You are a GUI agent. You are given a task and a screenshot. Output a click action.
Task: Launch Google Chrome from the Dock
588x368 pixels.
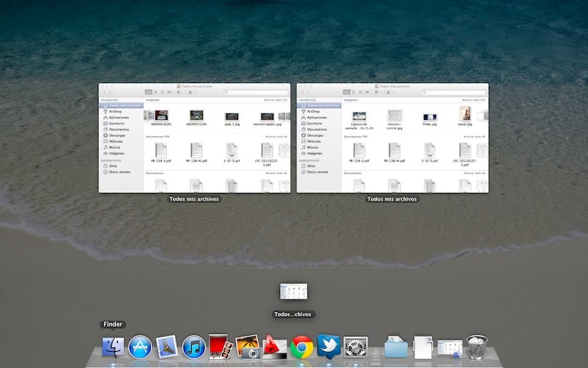click(302, 346)
